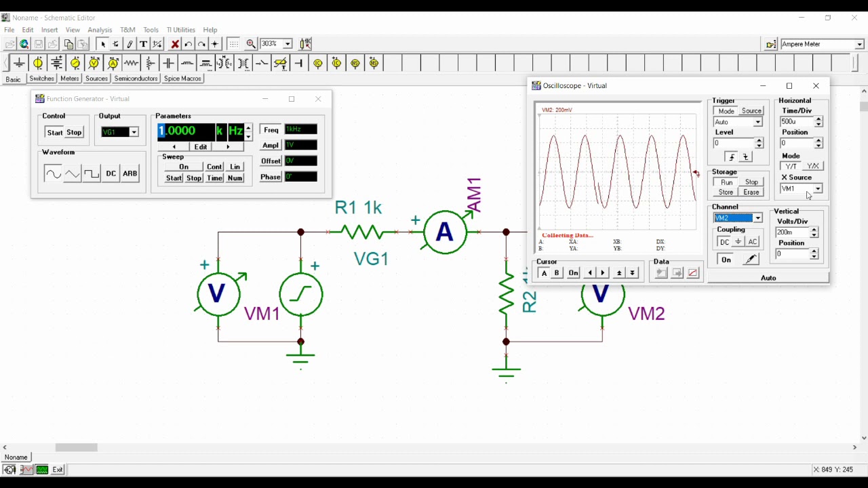
Task: Increase the Time/Div value with up arrow
Action: [818, 119]
